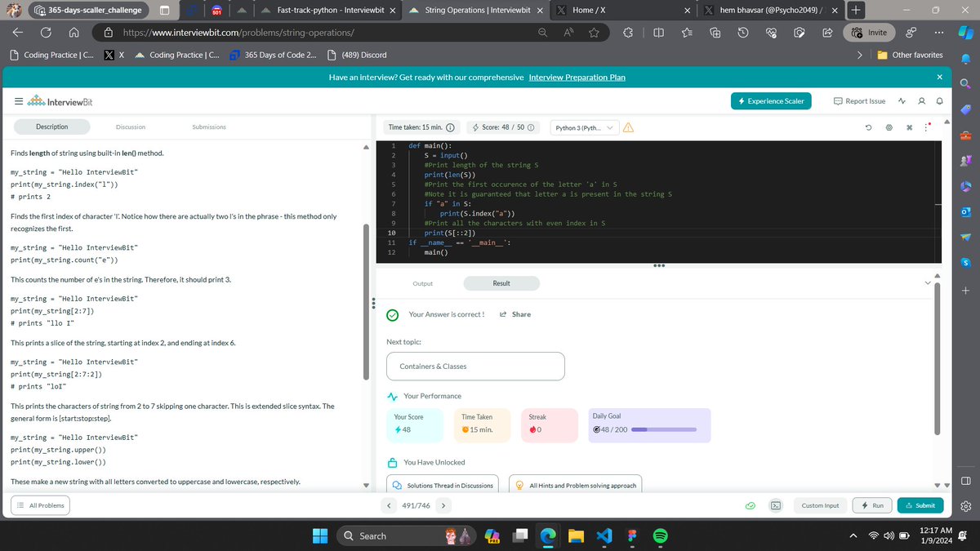Image resolution: width=980 pixels, height=551 pixels.
Task: Collapse the result panel chevron
Action: coord(927,283)
